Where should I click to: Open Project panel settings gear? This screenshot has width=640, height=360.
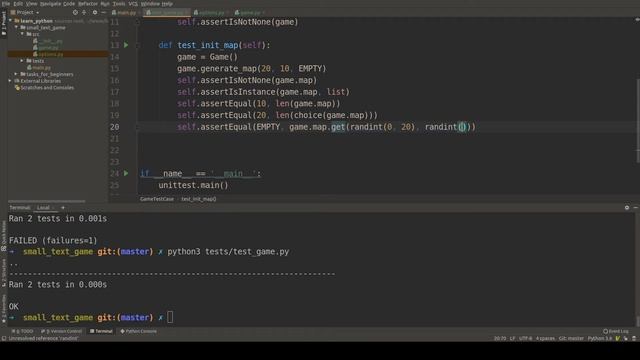[95, 13]
